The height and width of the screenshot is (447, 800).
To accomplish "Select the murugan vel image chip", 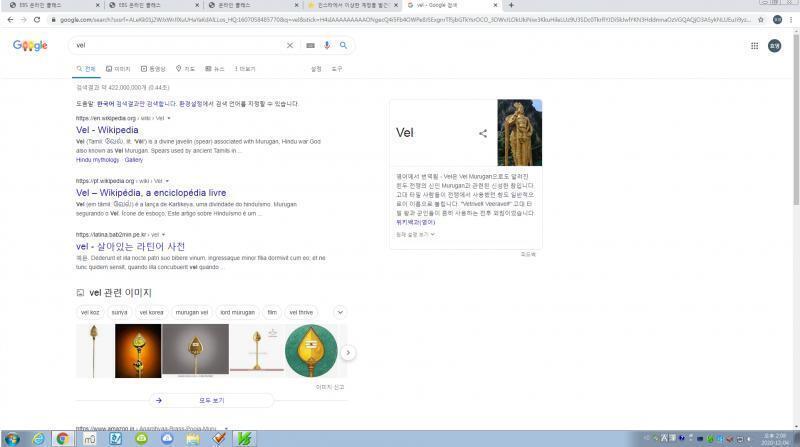I will point(192,312).
